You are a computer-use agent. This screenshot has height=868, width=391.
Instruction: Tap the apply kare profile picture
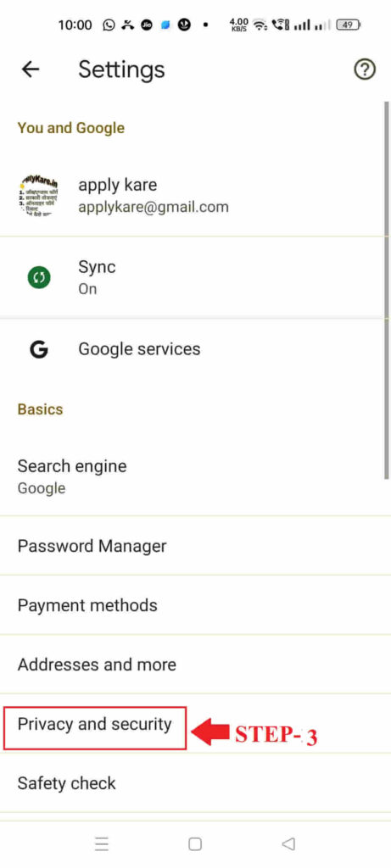pyautogui.click(x=39, y=196)
